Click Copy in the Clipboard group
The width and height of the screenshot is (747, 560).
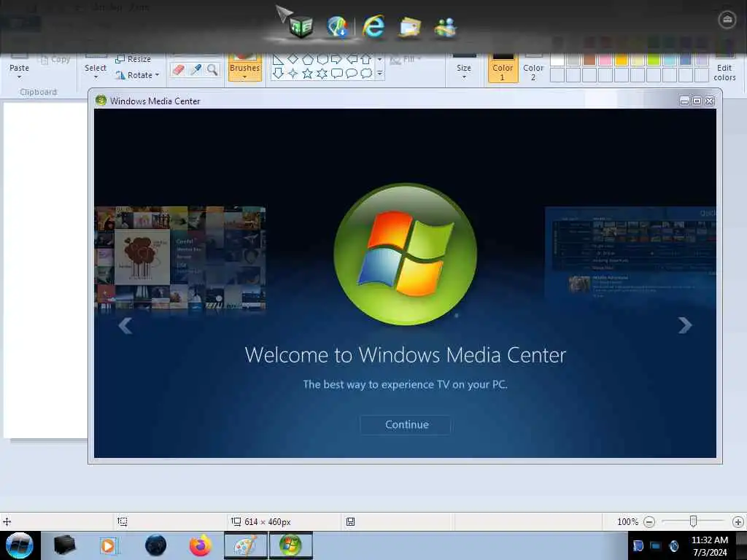coord(55,60)
